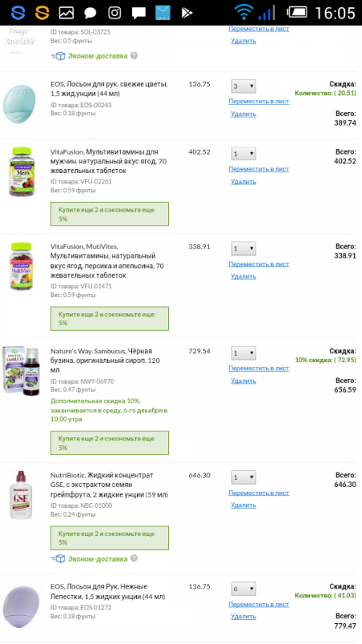Tap the Wi-Fi status icon
362x644 pixels.
pos(244,13)
